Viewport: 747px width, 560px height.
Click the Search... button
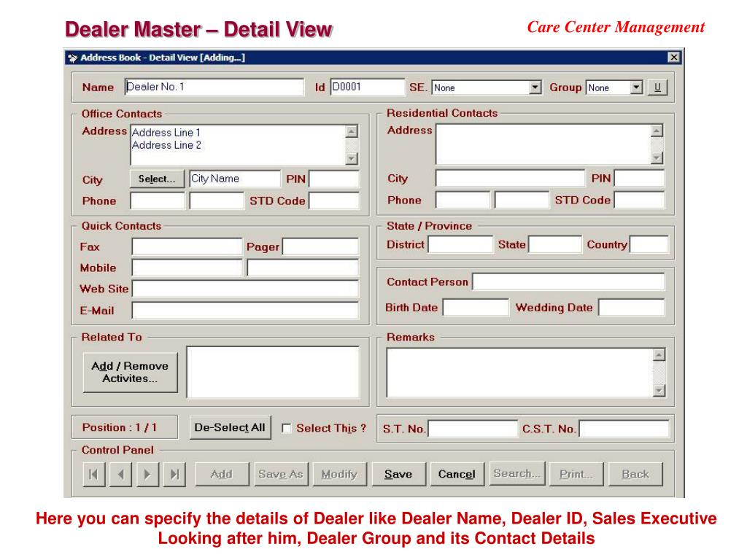pyautogui.click(x=517, y=474)
